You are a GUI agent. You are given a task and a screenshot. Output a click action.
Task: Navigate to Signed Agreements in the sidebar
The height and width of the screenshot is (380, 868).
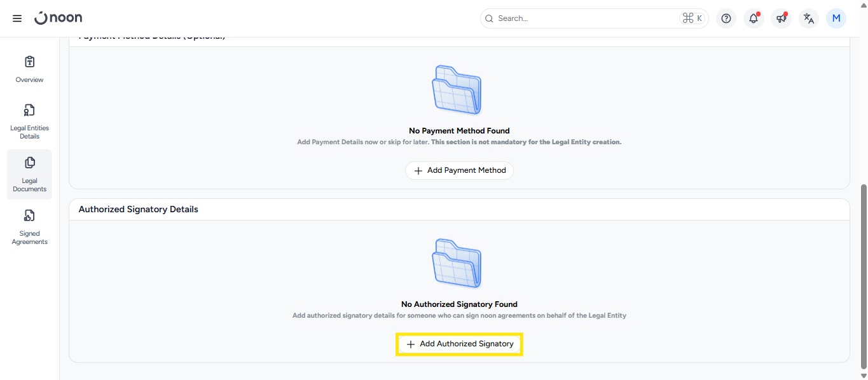(x=29, y=227)
